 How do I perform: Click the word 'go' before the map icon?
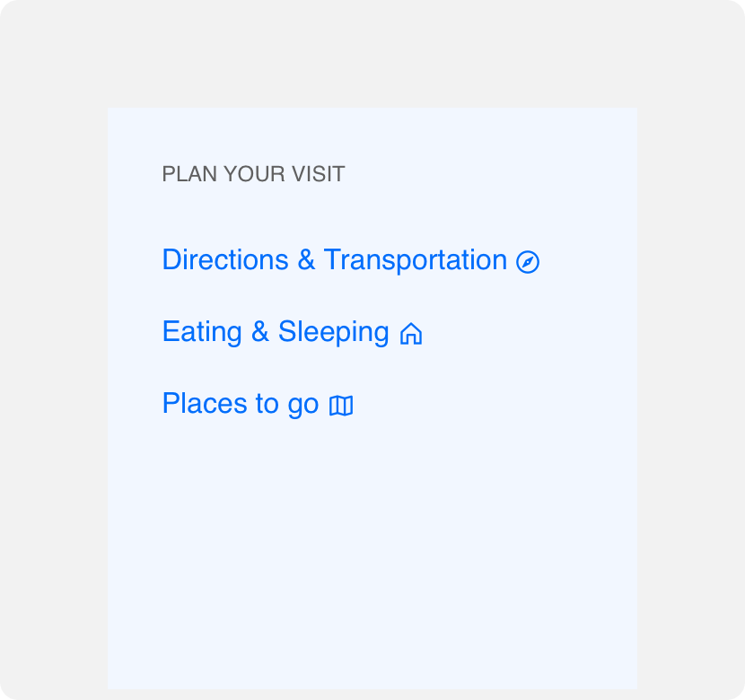coord(303,406)
